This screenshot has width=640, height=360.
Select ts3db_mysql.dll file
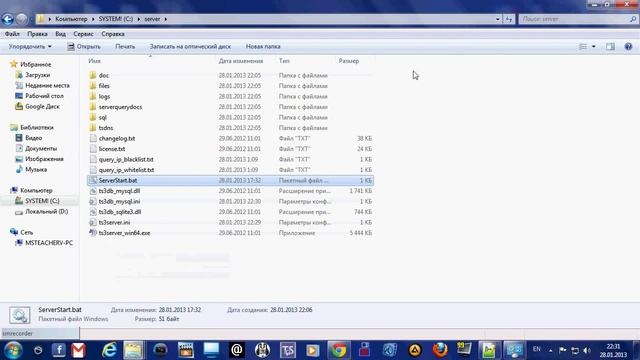(119, 191)
